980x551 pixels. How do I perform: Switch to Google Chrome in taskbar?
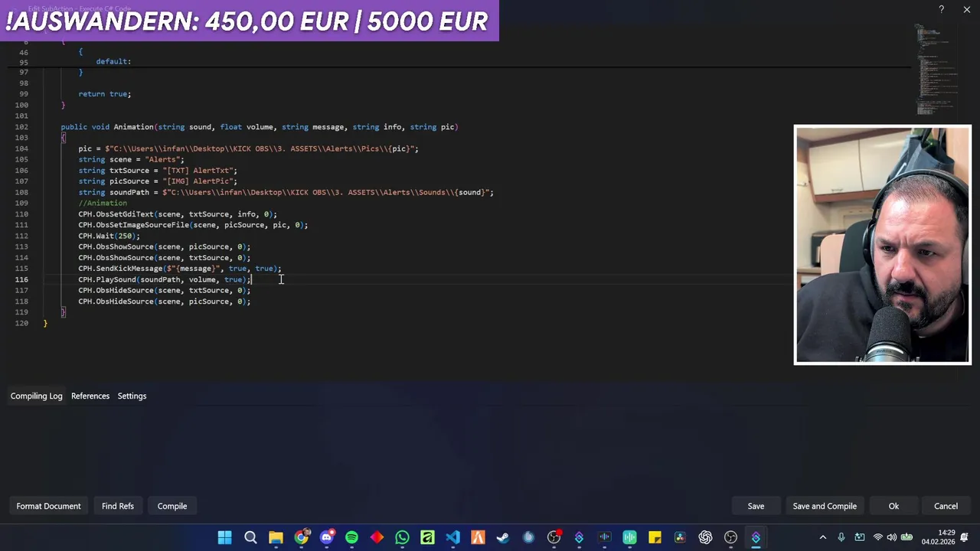pyautogui.click(x=301, y=537)
